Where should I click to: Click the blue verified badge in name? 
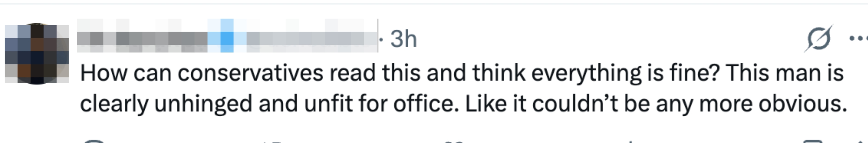click(x=227, y=37)
